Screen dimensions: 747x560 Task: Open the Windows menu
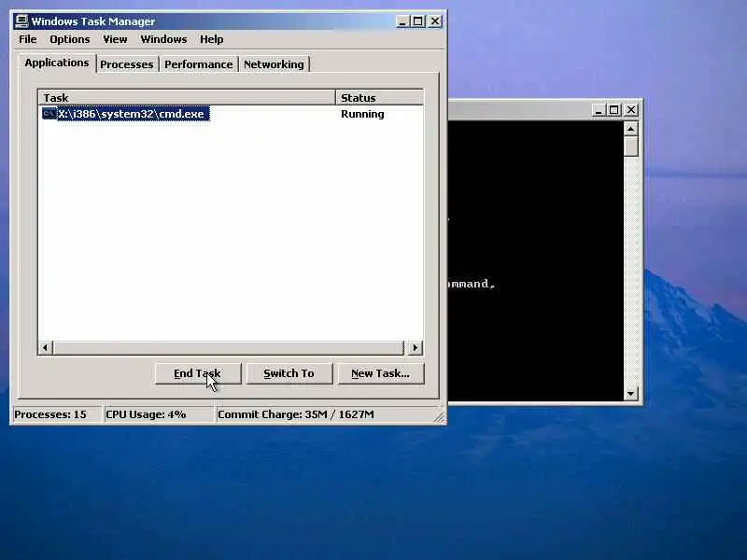coord(163,39)
